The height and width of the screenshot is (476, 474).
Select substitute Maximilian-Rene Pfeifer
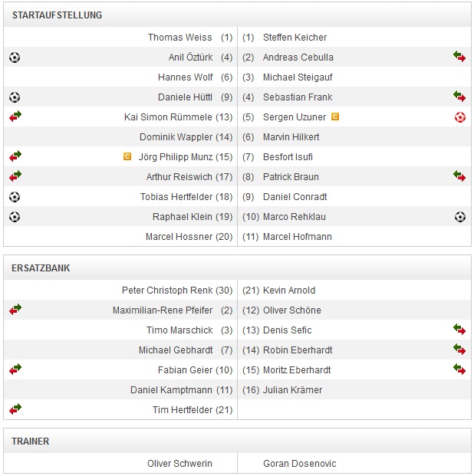[161, 310]
